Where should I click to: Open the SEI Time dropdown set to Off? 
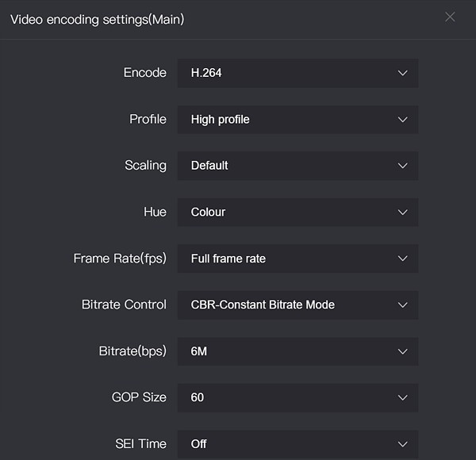pyautogui.click(x=297, y=444)
